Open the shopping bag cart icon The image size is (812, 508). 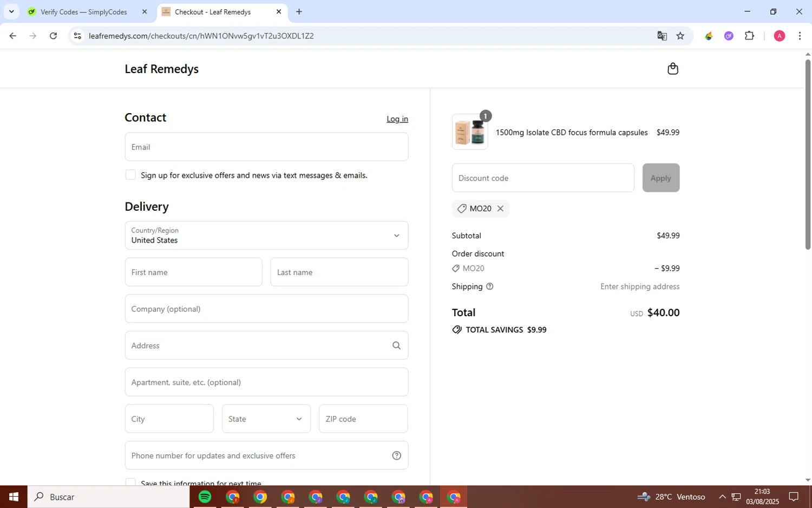[x=673, y=69]
